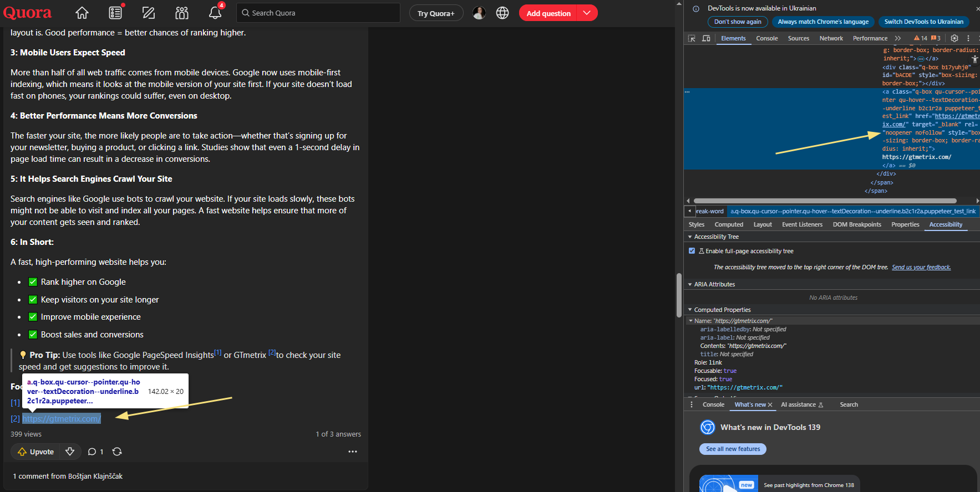Click 'Switch DevTools to Ukrainian' button
The image size is (980, 492).
pyautogui.click(x=923, y=22)
